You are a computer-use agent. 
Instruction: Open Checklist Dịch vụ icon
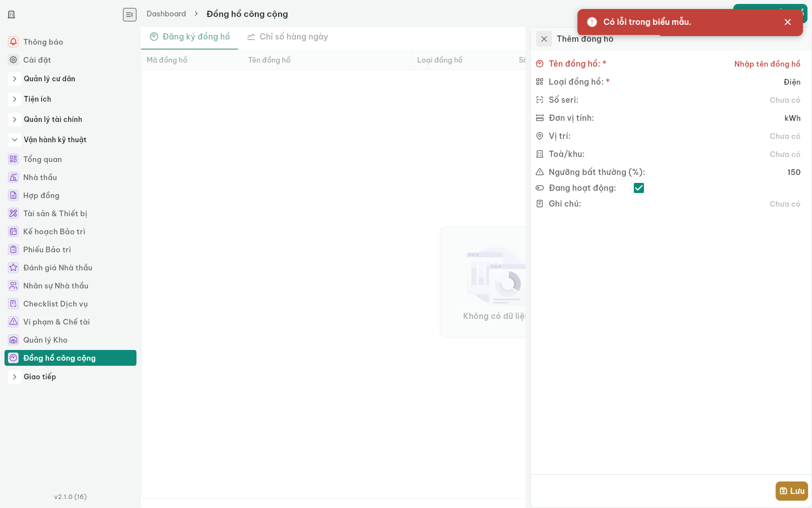[x=14, y=304]
